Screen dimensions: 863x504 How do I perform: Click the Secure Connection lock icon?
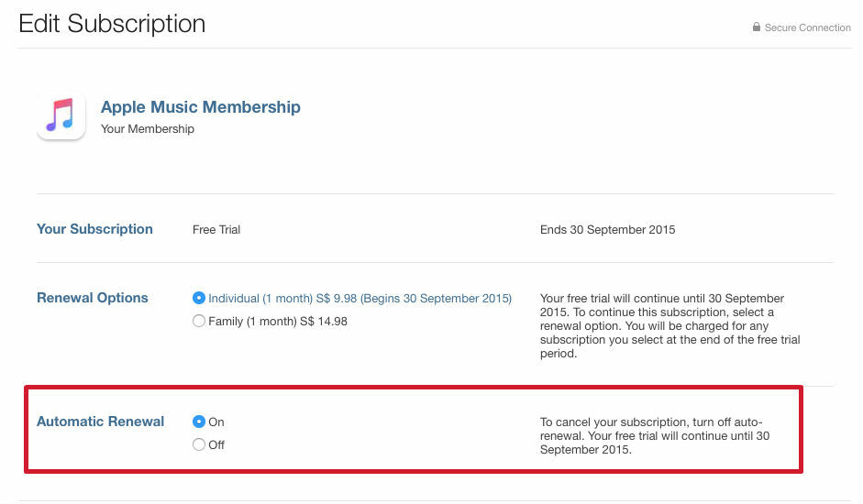coord(757,27)
